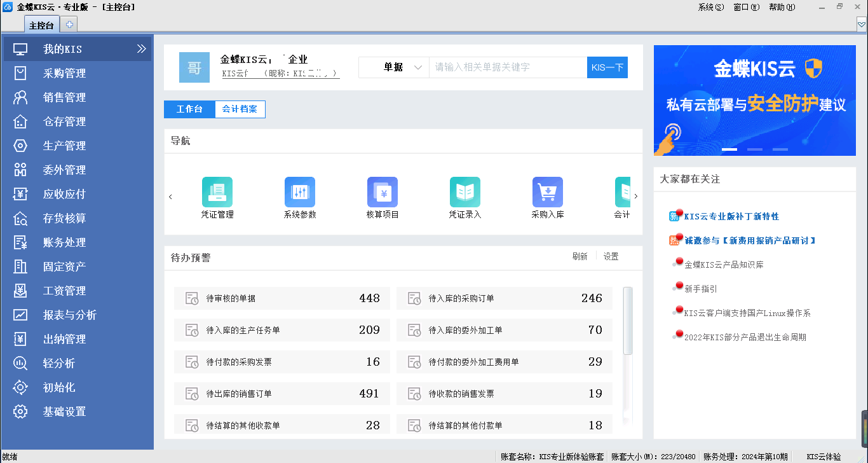Select 应收应付 in the sidebar

pyautogui.click(x=77, y=194)
